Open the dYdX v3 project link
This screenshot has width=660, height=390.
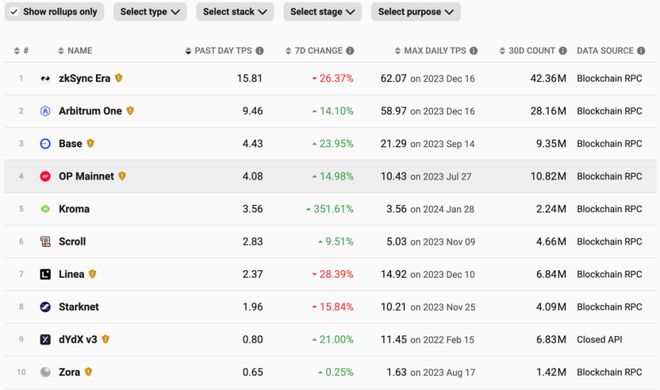pyautogui.click(x=78, y=340)
